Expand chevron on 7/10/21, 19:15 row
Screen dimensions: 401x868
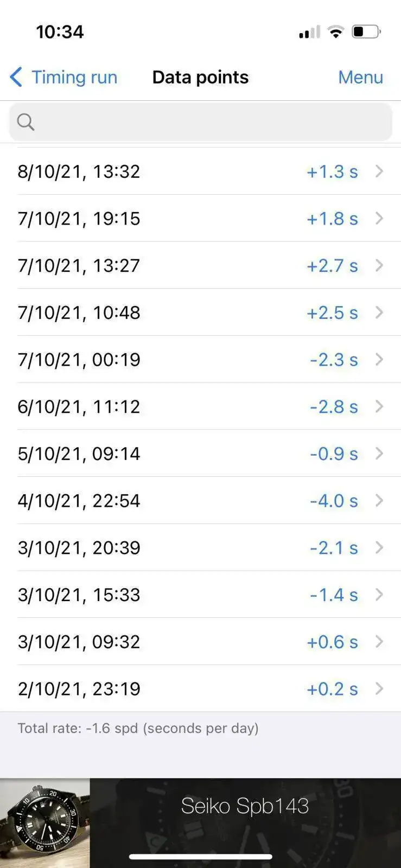tap(379, 218)
